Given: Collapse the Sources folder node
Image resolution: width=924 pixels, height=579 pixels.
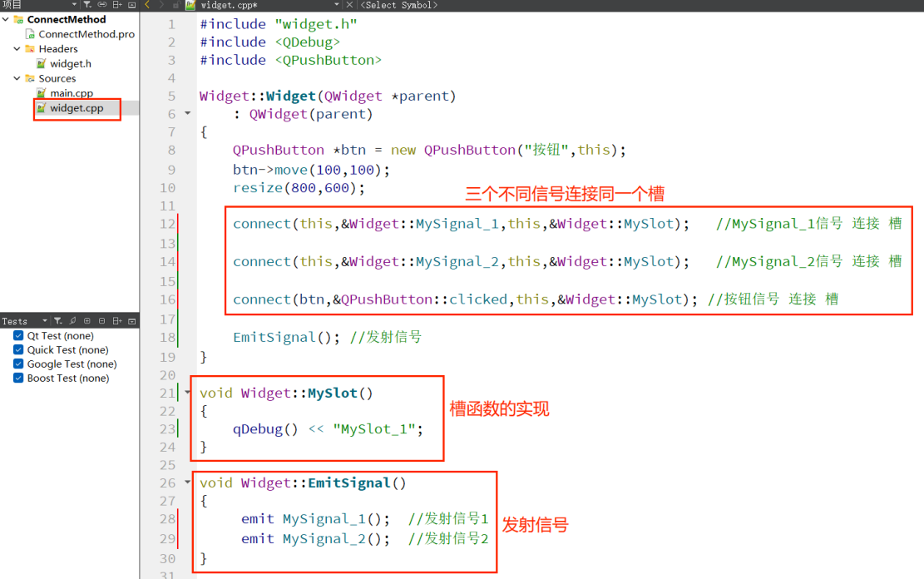Looking at the screenshot, I should 17,78.
